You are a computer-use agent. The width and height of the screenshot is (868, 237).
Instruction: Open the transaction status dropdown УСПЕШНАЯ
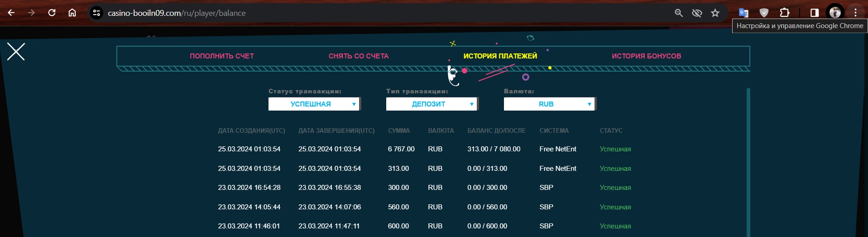(314, 104)
